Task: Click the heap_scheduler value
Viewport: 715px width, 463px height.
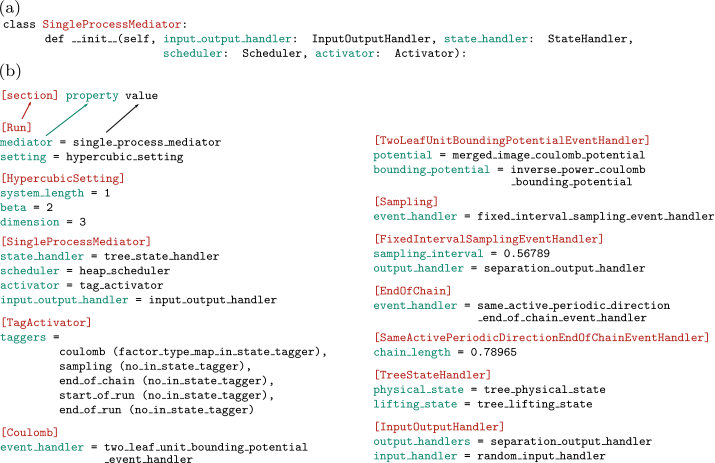Action: (x=124, y=271)
